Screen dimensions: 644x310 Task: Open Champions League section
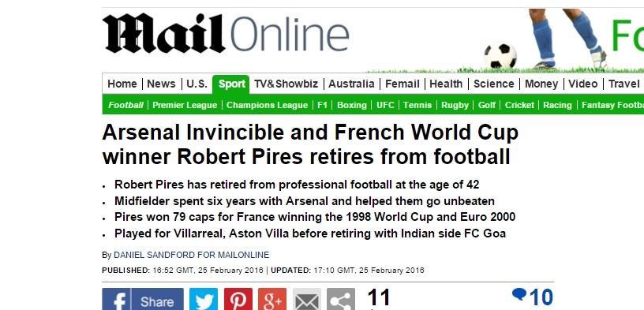[x=267, y=105]
